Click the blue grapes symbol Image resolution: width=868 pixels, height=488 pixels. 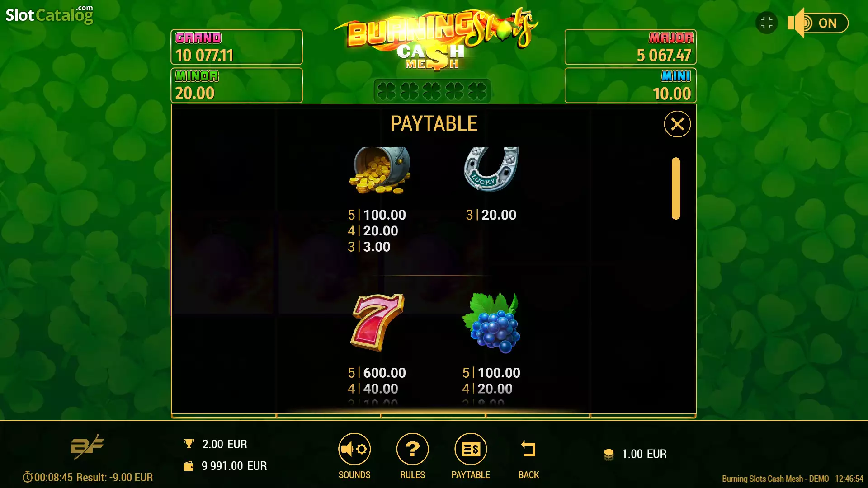pos(491,323)
